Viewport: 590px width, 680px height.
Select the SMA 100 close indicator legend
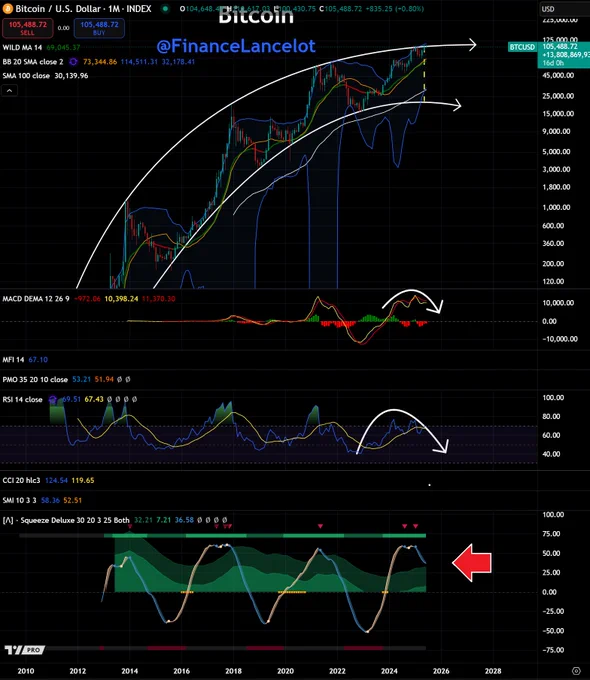click(26, 76)
